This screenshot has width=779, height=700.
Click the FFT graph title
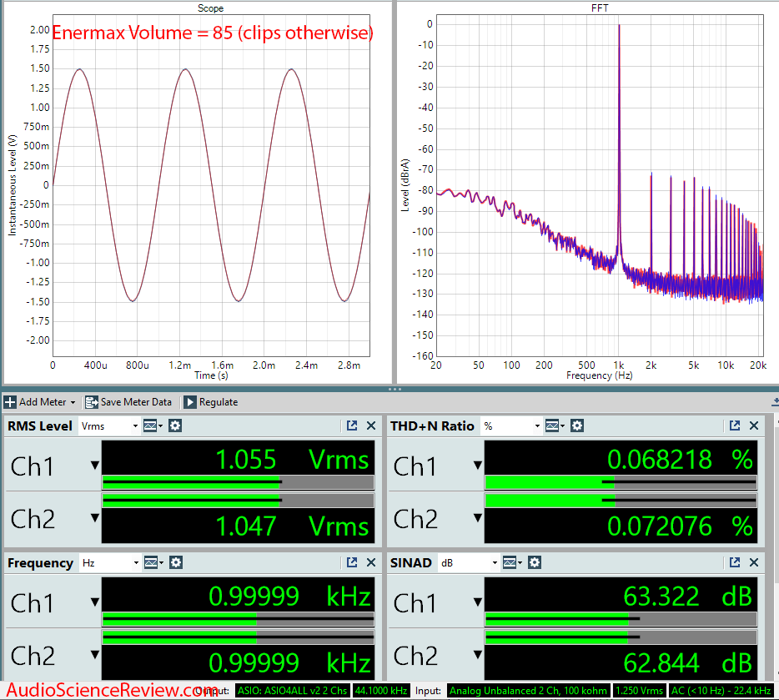[x=600, y=8]
